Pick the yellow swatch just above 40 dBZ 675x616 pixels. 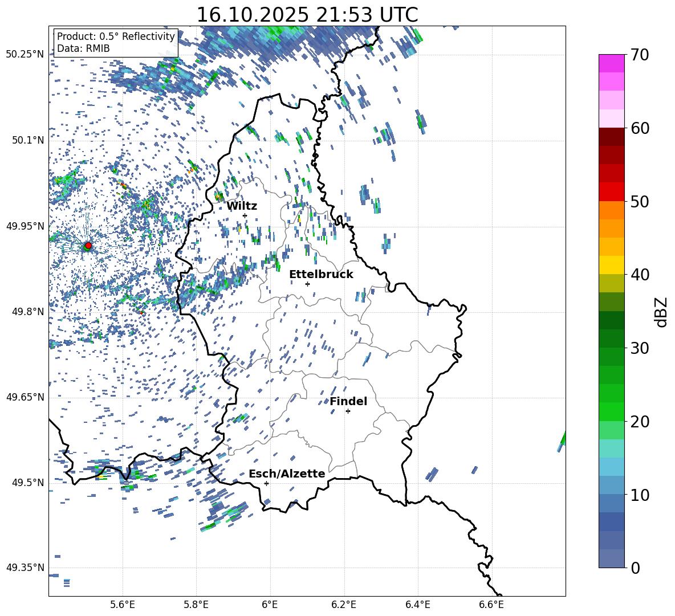pyautogui.click(x=612, y=265)
